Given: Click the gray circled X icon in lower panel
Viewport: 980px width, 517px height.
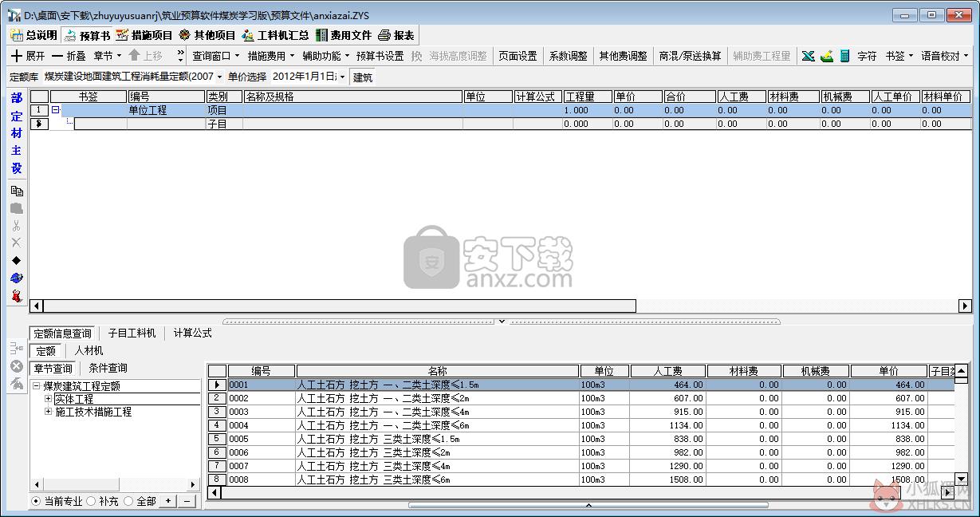Looking at the screenshot, I should point(17,366).
